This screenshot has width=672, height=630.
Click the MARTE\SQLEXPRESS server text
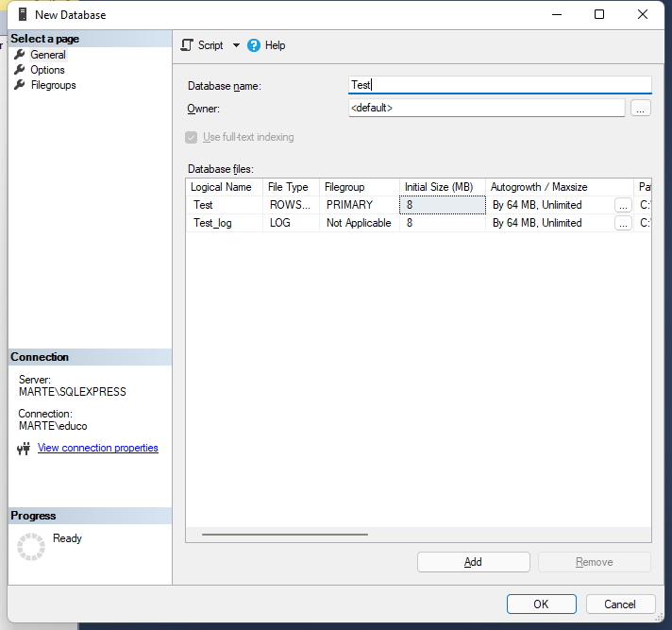coord(73,392)
